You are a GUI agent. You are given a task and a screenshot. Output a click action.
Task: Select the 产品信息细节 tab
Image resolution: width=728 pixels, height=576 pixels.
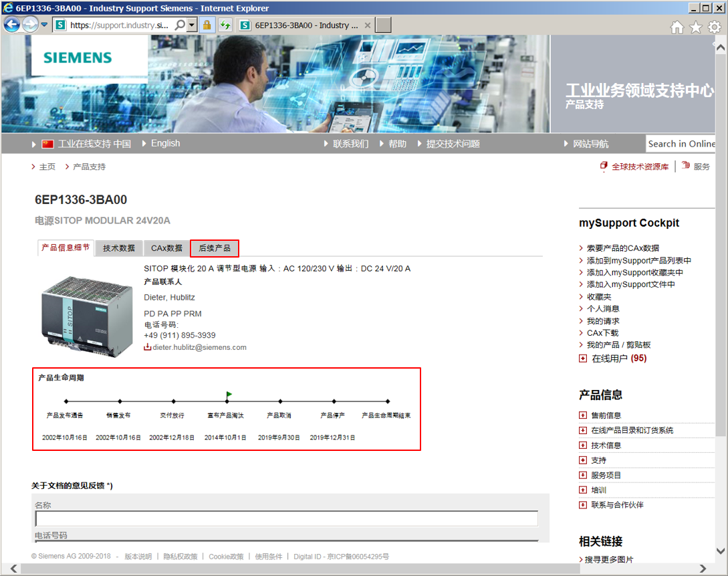point(66,248)
